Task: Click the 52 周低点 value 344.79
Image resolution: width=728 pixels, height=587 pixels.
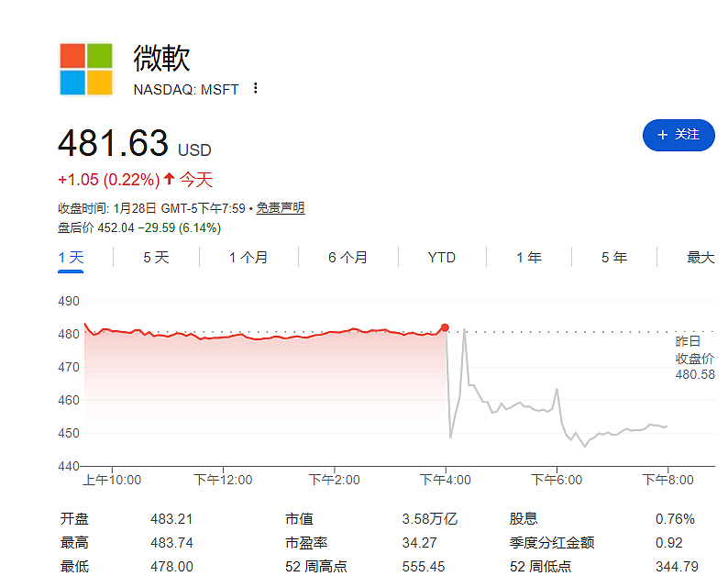Action: pyautogui.click(x=677, y=567)
